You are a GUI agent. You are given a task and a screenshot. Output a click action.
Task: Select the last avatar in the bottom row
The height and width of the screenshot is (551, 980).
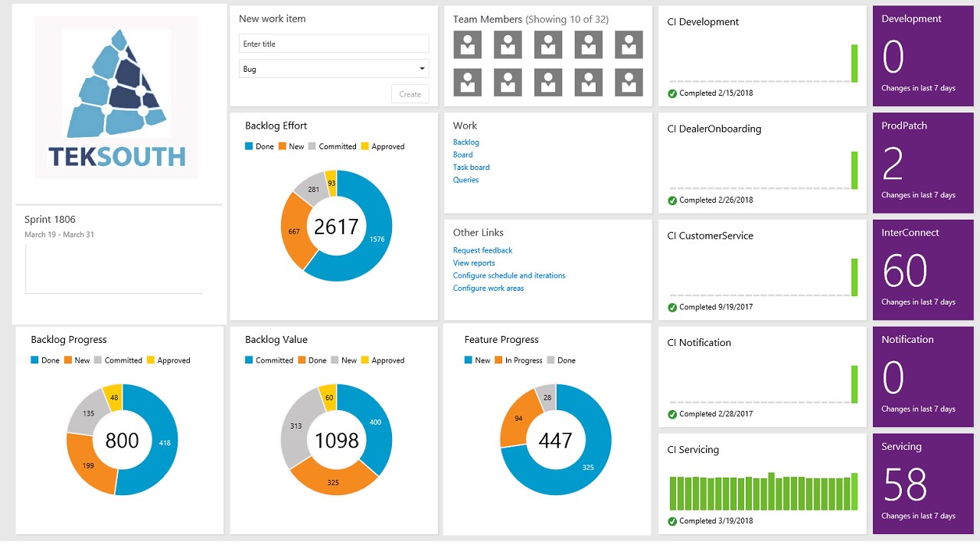pos(629,82)
